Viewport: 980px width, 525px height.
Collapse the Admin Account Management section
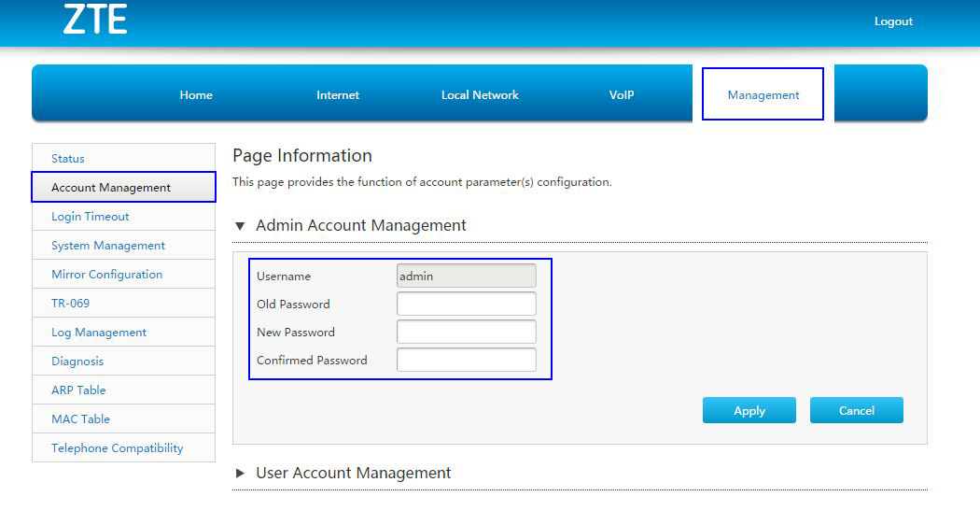pos(240,226)
